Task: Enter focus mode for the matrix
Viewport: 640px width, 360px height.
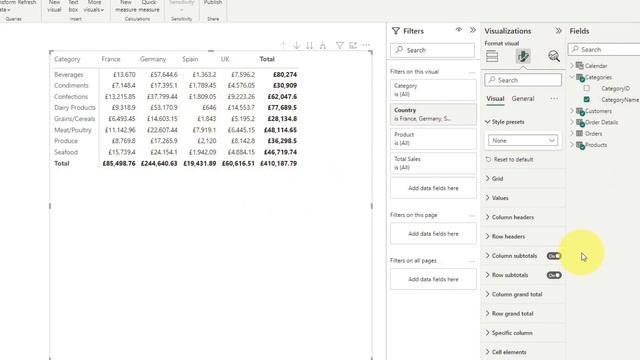Action: pyautogui.click(x=353, y=45)
